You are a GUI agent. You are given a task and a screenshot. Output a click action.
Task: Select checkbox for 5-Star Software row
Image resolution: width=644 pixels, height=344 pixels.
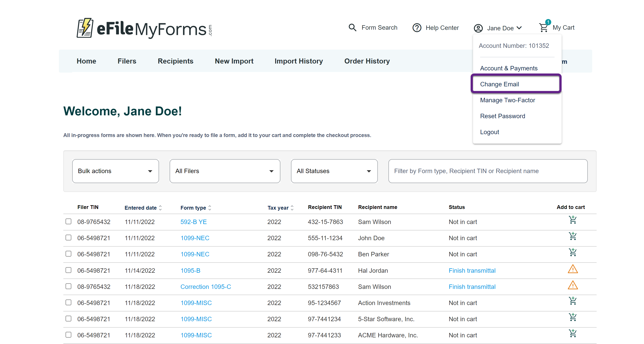pyautogui.click(x=68, y=319)
